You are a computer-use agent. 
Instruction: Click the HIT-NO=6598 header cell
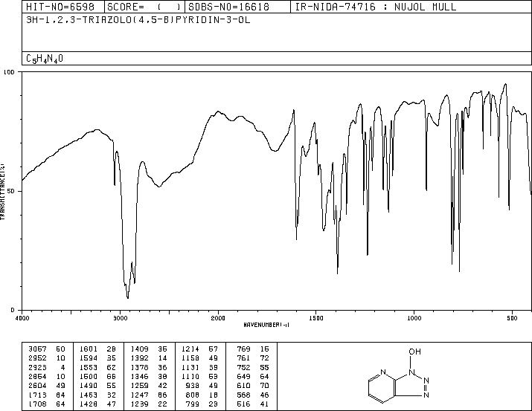pos(63,7)
